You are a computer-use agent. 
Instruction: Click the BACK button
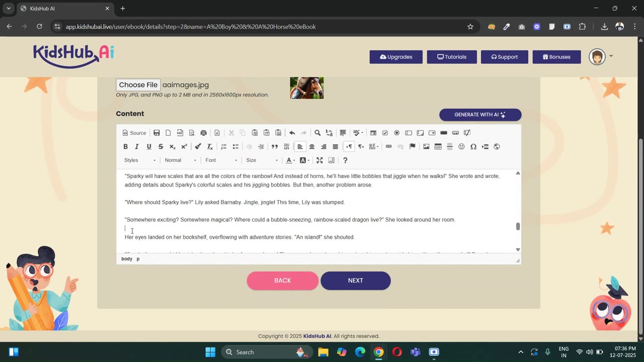click(x=283, y=281)
